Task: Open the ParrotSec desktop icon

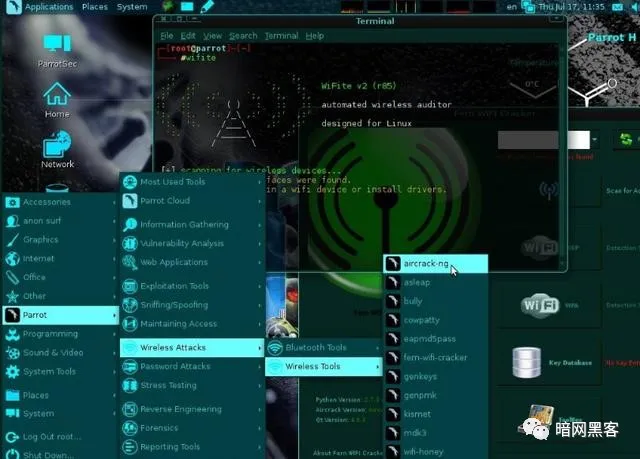Action: pos(57,51)
